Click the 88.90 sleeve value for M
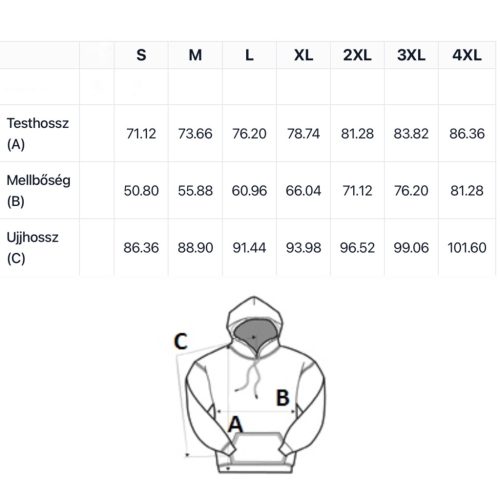This screenshot has height=500, width=500. pyautogui.click(x=195, y=248)
